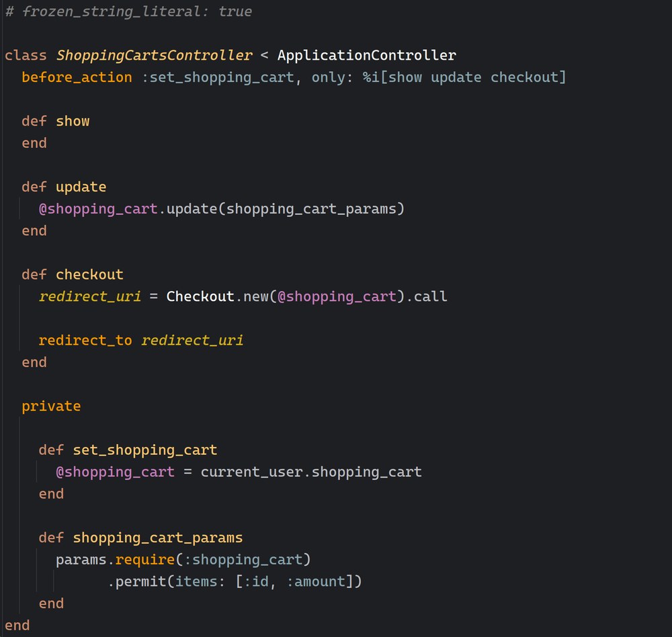Click the frozen_string_literal comment line

(x=128, y=11)
